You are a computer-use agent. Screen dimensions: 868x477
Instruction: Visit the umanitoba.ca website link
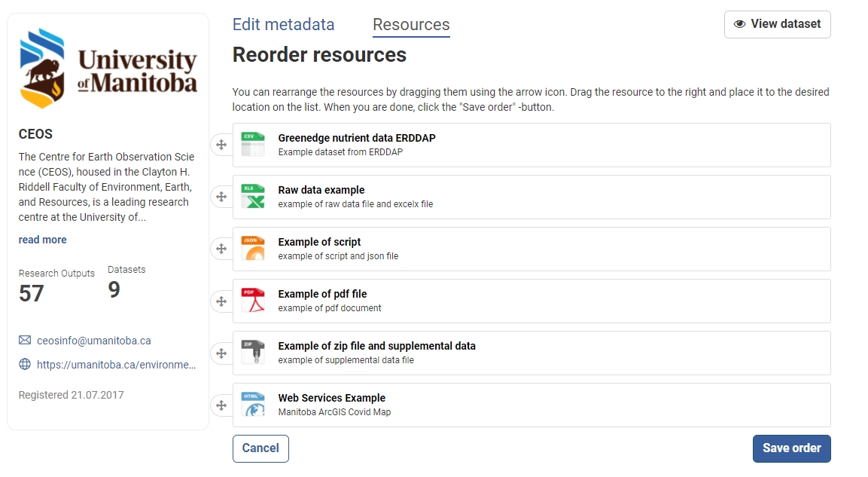(116, 365)
